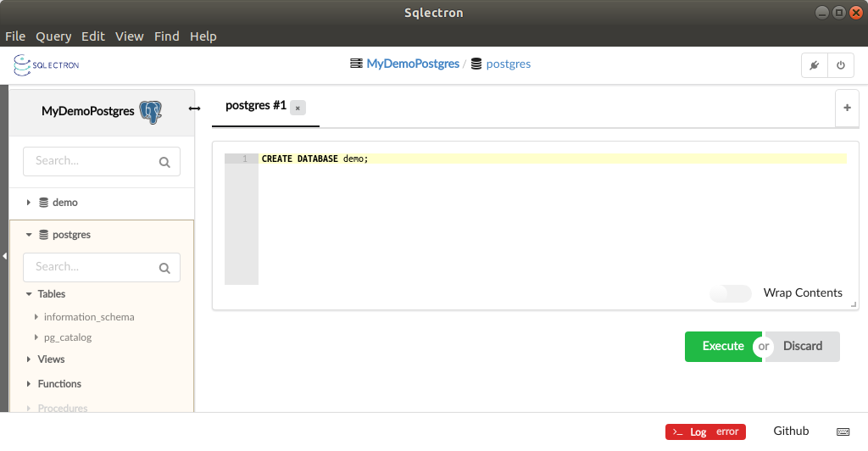Open the Github link in footer
868x451 pixels.
[791, 431]
